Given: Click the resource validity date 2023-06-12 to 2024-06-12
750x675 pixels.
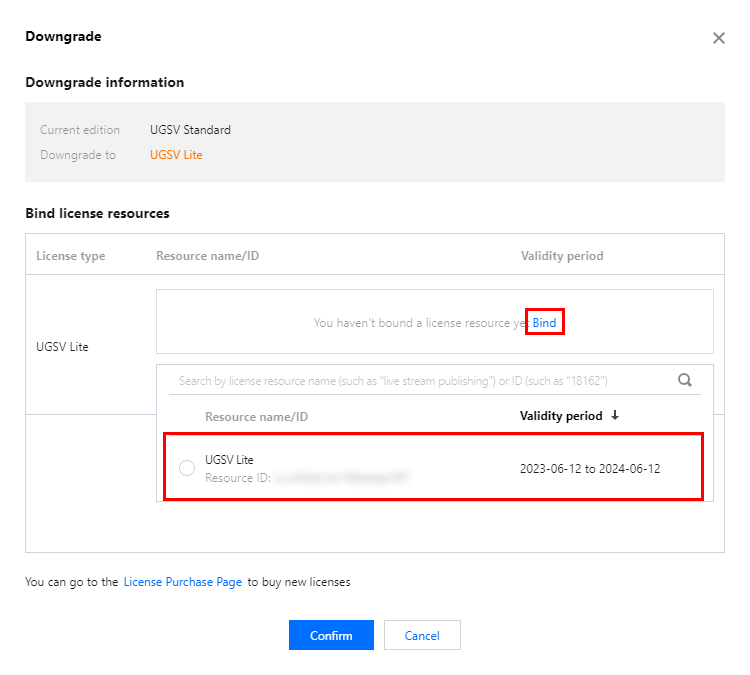Looking at the screenshot, I should (x=590, y=469).
